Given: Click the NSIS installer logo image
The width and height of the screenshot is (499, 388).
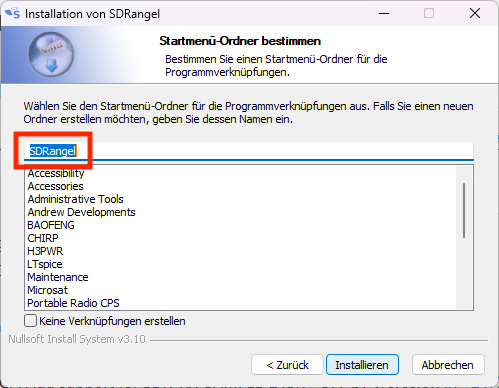Looking at the screenshot, I should pyautogui.click(x=51, y=55).
